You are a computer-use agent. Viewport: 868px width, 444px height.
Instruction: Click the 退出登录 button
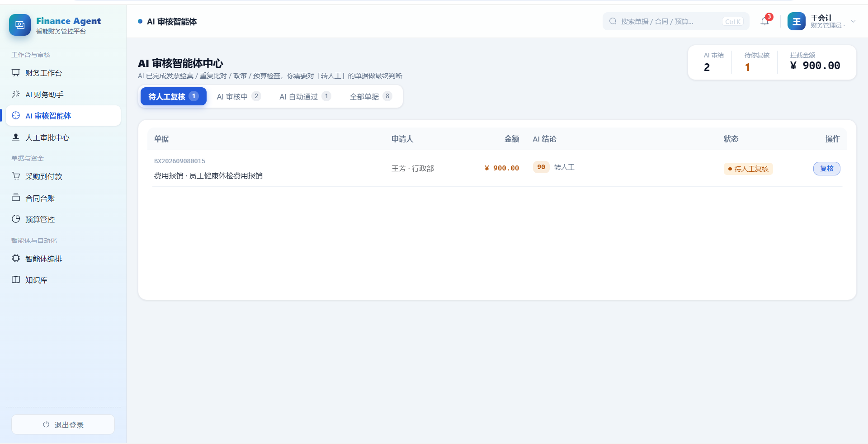[63, 425]
